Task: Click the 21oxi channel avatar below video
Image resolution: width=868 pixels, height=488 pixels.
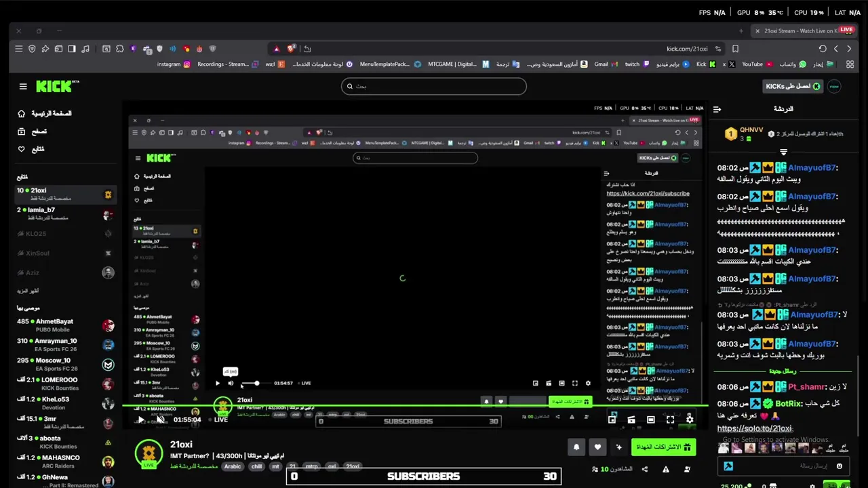Action: click(149, 453)
